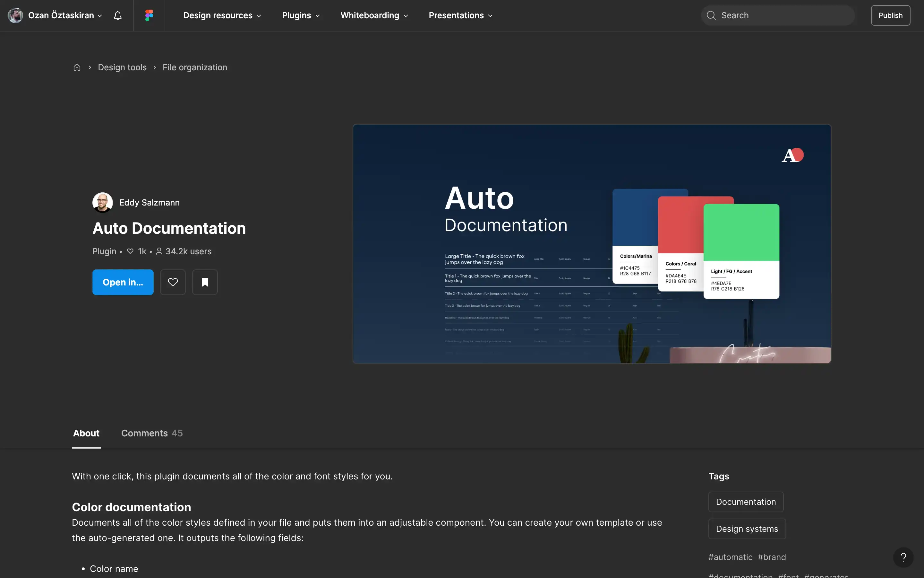Viewport: 924px width, 578px height.
Task: Click the Open in... button
Action: pos(123,282)
